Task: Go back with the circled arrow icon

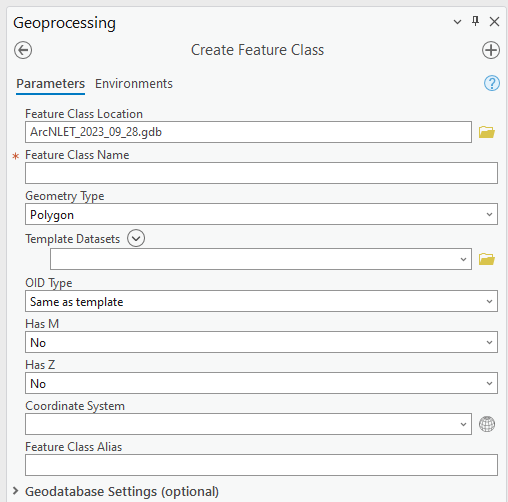Action: (x=23, y=50)
